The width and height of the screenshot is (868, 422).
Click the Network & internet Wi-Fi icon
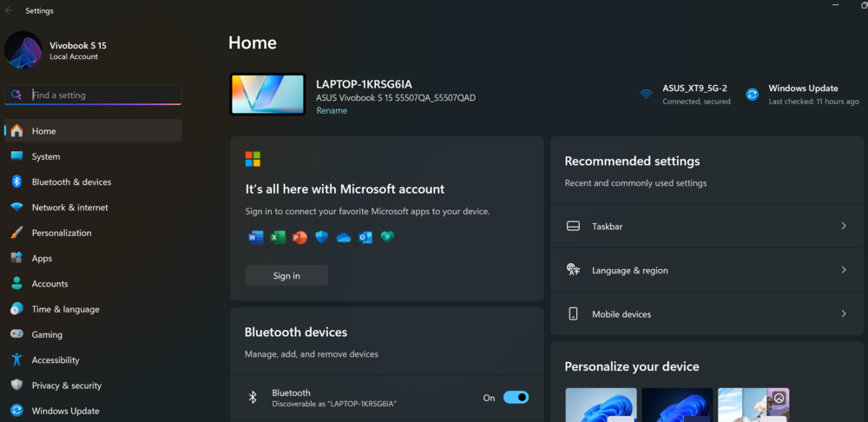[x=17, y=208]
